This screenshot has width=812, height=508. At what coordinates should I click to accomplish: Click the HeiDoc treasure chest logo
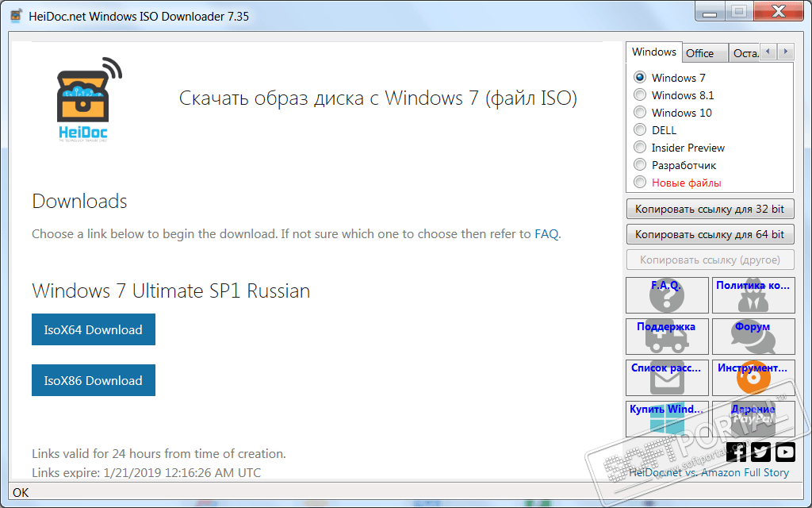point(89,99)
